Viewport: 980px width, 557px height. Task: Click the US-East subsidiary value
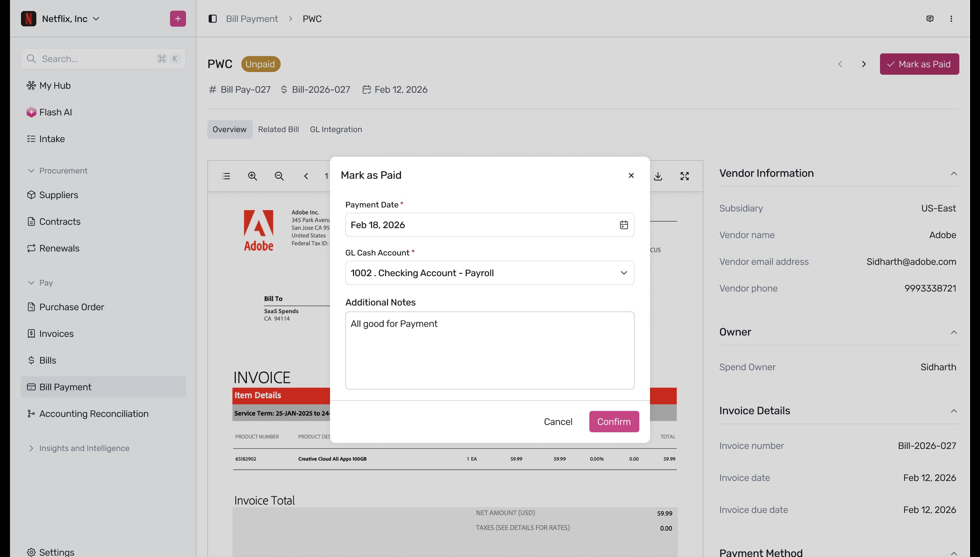coord(938,208)
